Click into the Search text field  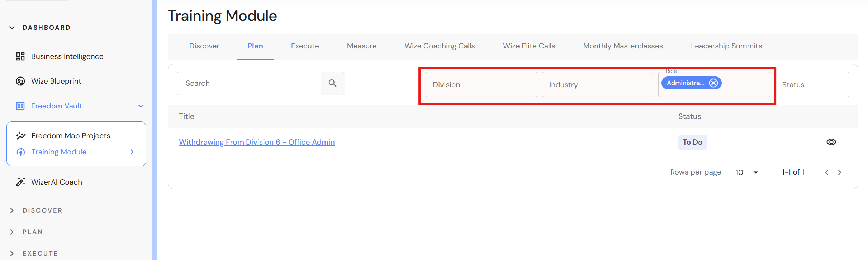point(249,83)
